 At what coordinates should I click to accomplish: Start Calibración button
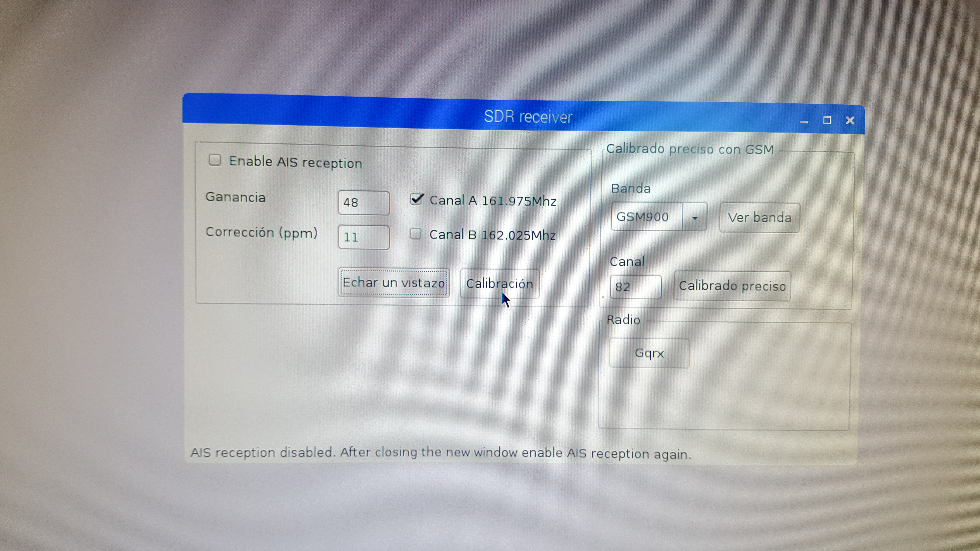pos(500,284)
